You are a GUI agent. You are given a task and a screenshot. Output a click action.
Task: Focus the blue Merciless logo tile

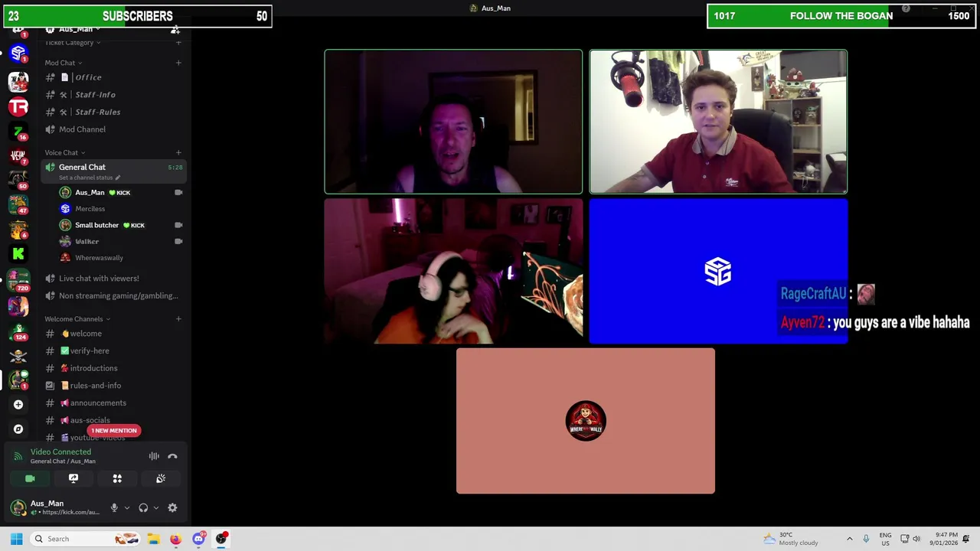(718, 272)
